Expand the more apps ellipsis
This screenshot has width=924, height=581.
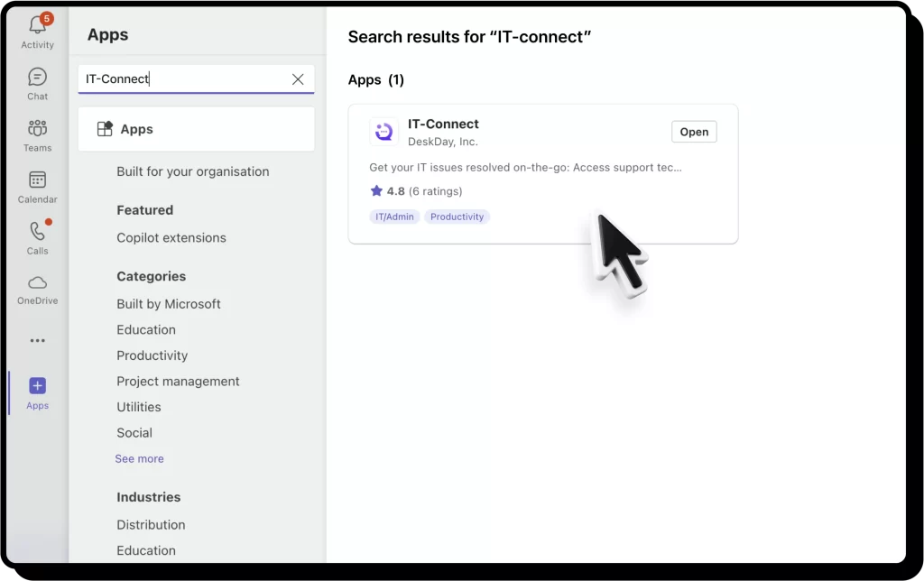click(x=37, y=341)
